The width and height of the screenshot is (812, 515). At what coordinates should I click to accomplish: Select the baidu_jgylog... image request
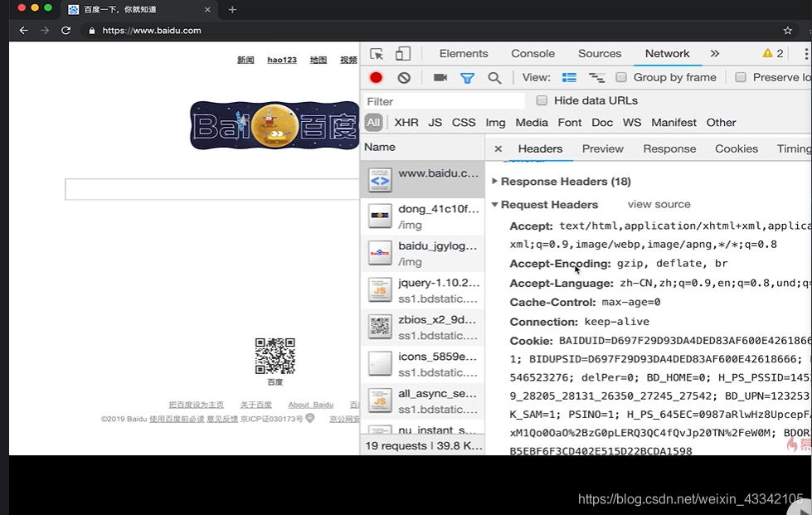(422, 253)
